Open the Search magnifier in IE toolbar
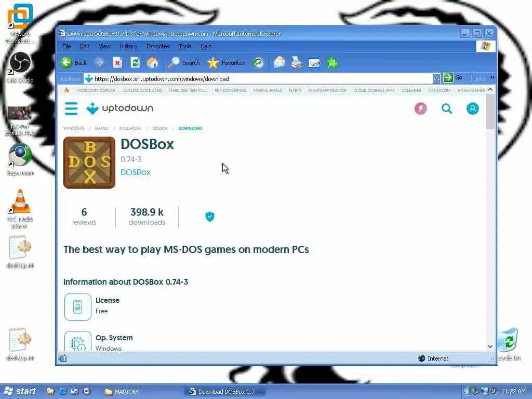Viewport: 532px width, 399px height. point(183,63)
